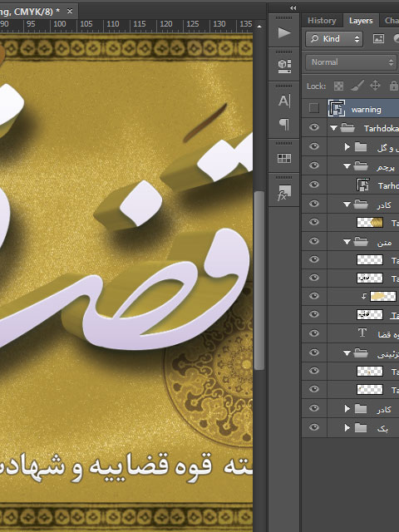Viewport: 399px width, 532px height.
Task: Switch to the History tab
Action: point(322,21)
